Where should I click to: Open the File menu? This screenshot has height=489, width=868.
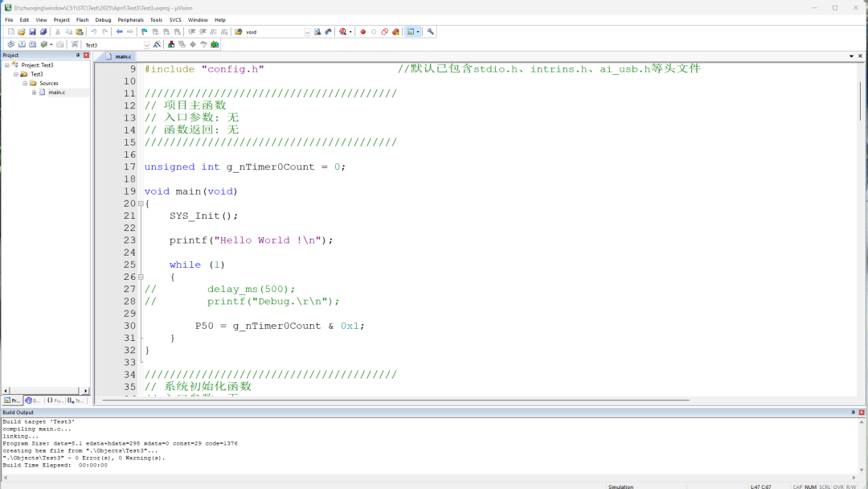point(9,20)
